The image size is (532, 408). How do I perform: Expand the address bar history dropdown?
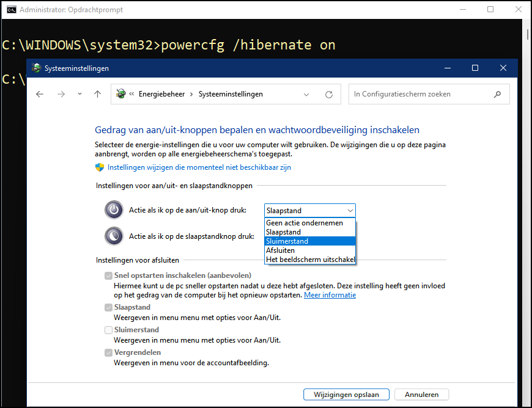[x=306, y=95]
